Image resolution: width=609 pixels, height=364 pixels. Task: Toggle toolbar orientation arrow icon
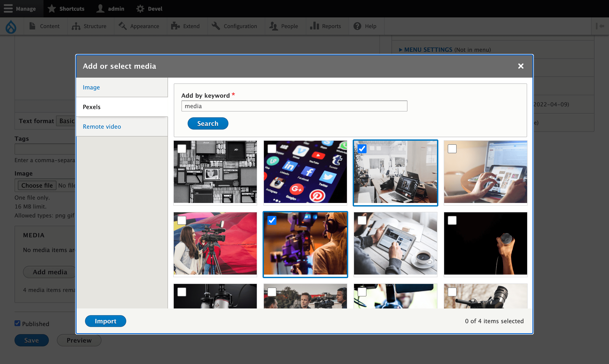click(x=600, y=26)
